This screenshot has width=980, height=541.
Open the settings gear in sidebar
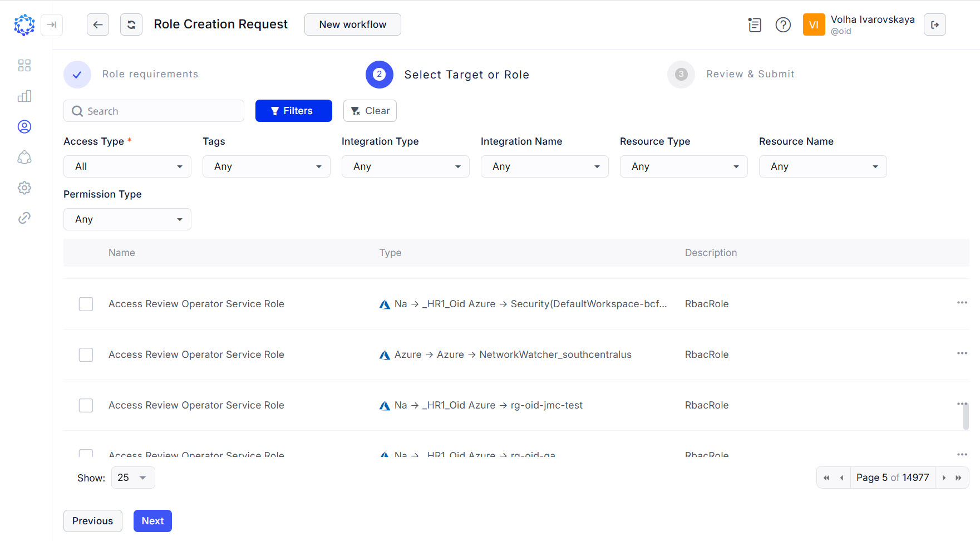(24, 188)
